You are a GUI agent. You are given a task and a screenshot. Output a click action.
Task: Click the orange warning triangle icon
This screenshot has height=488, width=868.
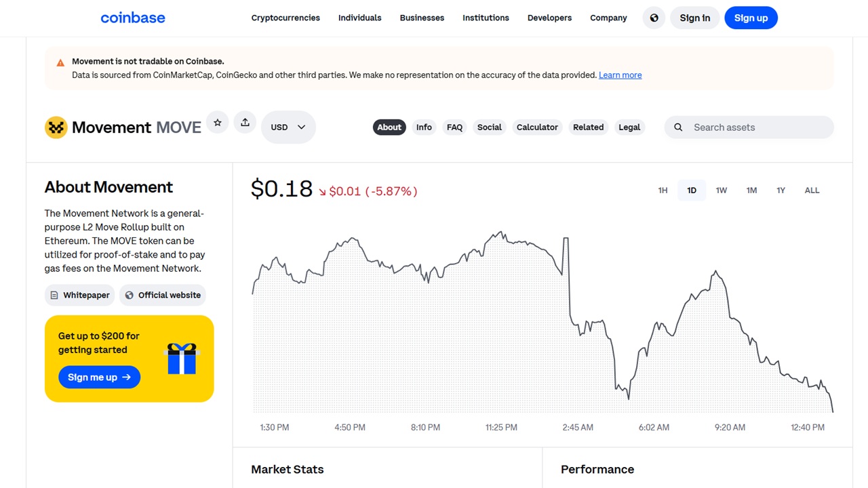(60, 63)
